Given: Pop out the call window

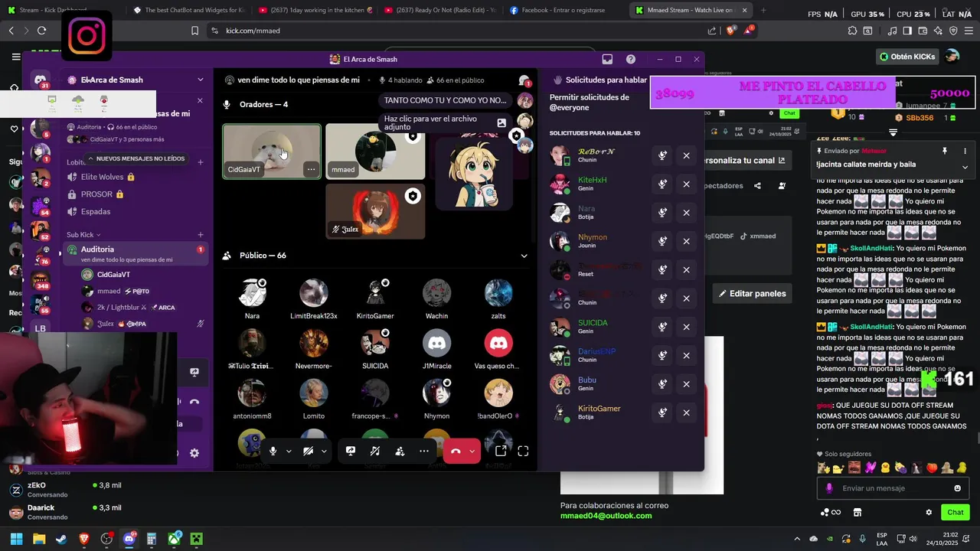Looking at the screenshot, I should click(x=500, y=452).
